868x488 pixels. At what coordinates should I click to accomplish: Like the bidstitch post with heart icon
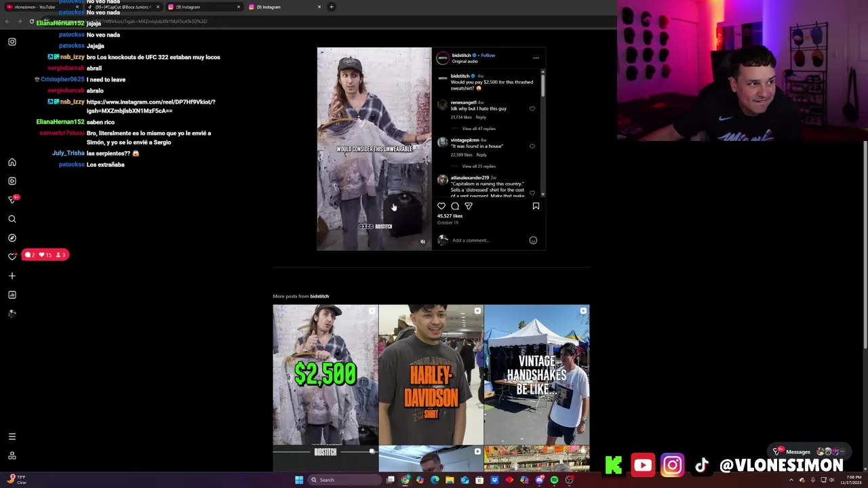click(441, 206)
